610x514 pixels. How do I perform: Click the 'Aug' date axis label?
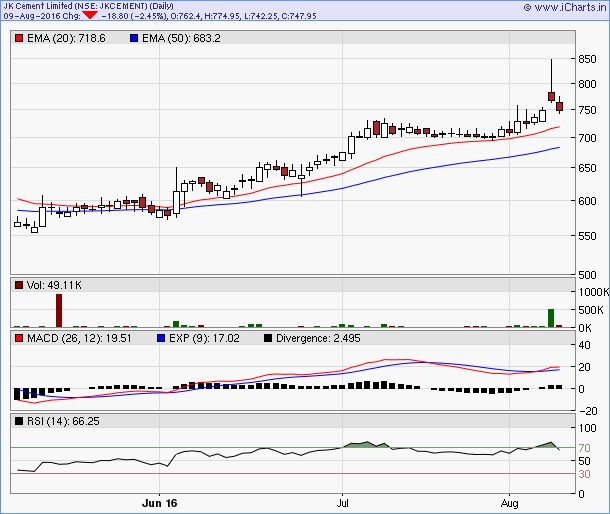click(509, 503)
